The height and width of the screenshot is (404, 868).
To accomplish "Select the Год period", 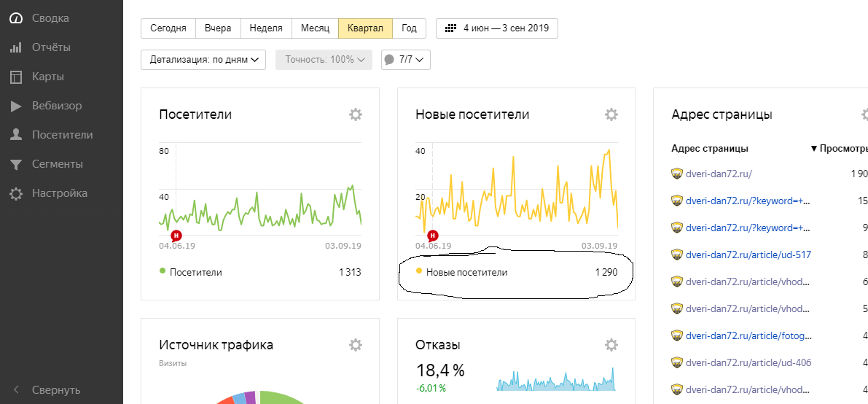I will pos(409,28).
